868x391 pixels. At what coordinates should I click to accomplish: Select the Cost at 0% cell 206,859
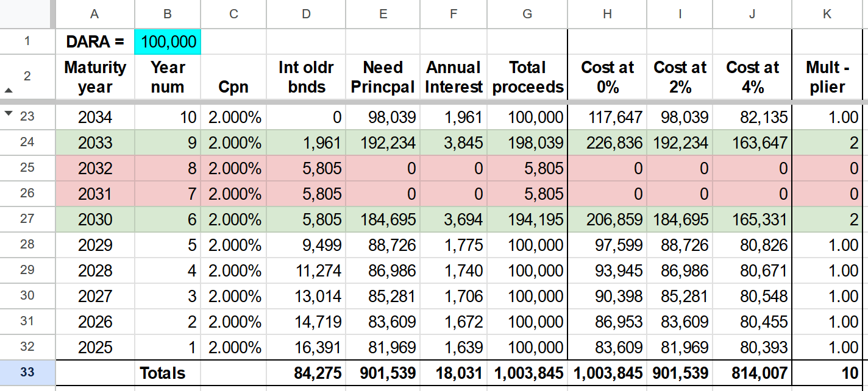pos(608,219)
